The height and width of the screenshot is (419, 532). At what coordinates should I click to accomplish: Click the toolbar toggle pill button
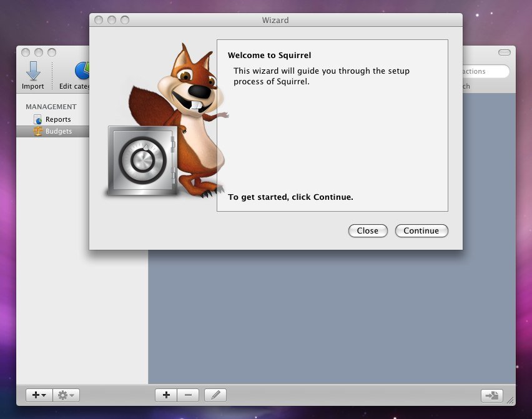pos(504,52)
